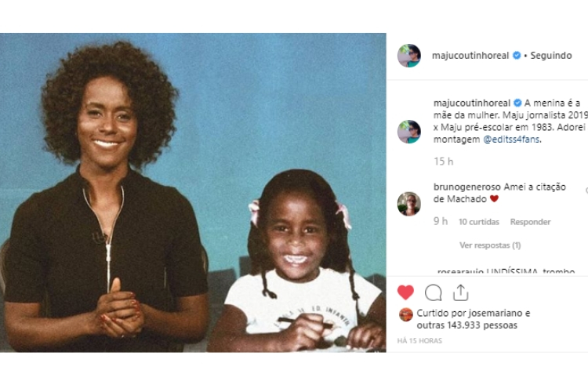
Task: Open majucoutinhoreal username in header
Action: click(x=470, y=56)
